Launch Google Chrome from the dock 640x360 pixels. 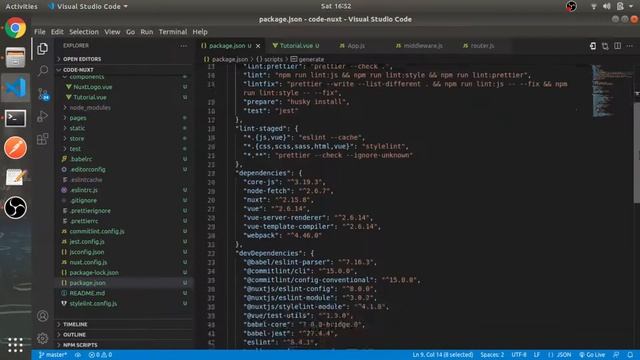tap(16, 28)
